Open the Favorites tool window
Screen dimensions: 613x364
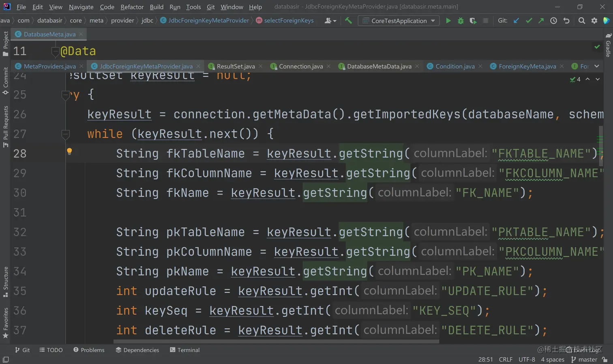coord(6,323)
